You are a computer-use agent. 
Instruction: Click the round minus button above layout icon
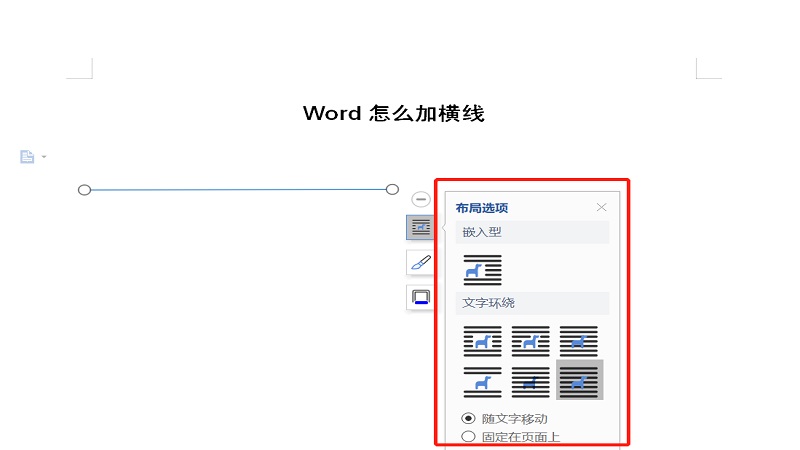pyautogui.click(x=421, y=199)
